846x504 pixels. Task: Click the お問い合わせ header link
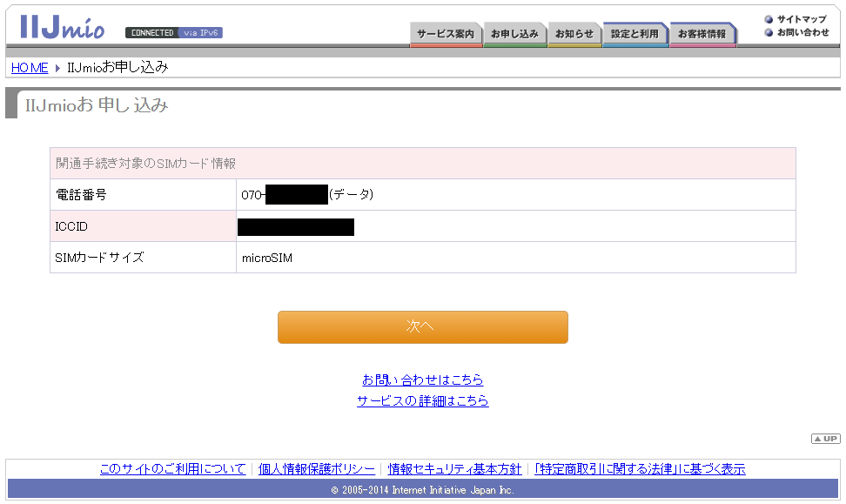(797, 32)
